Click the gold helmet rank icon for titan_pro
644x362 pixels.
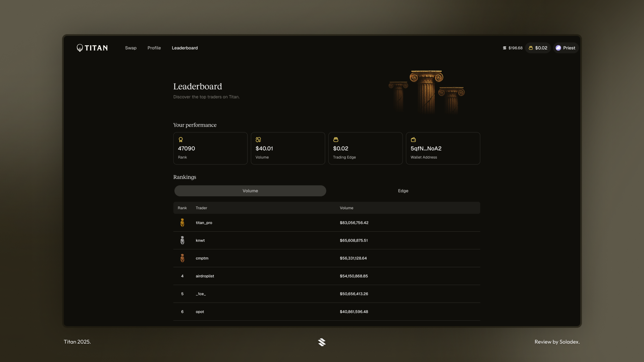coord(182,223)
